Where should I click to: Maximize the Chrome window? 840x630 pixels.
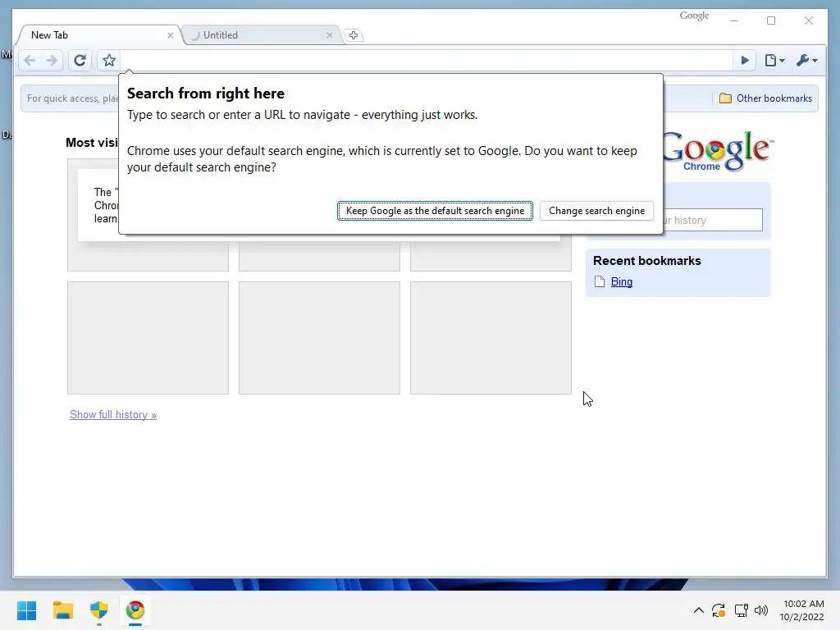[x=771, y=21]
